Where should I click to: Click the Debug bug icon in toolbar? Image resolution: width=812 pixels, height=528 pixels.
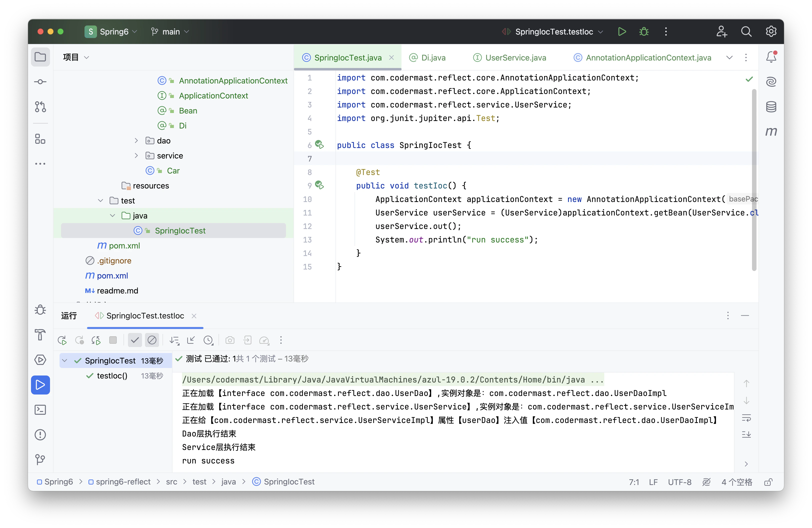(x=643, y=32)
